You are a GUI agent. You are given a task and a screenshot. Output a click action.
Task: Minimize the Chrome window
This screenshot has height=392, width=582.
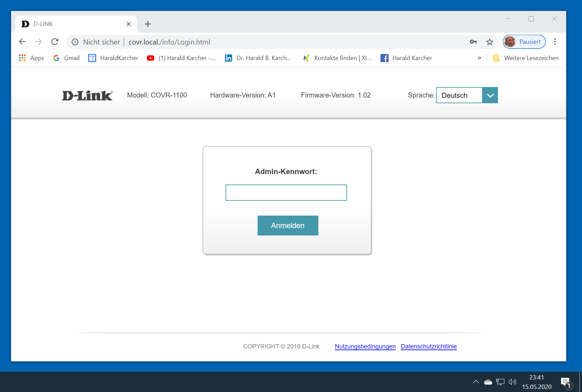508,19
